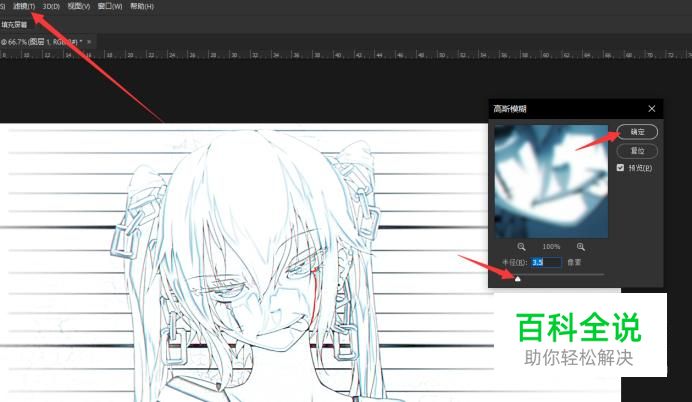The image size is (692, 402).
Task: Confirm blur with 确定 button
Action: [x=637, y=131]
